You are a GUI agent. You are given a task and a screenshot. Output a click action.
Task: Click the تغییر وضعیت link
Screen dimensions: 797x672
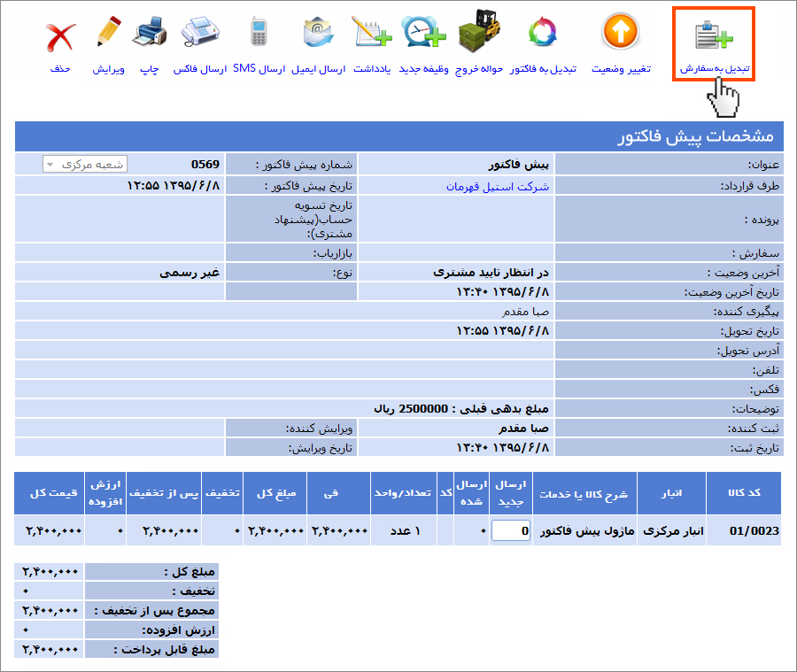coord(621,69)
